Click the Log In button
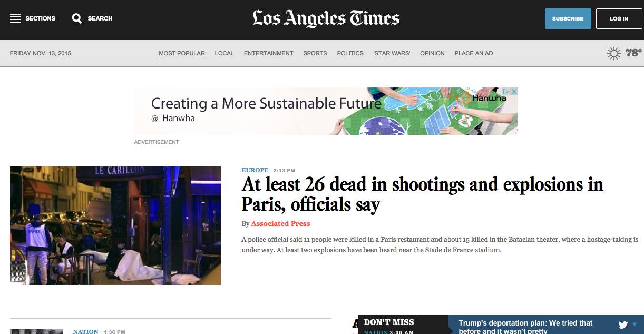 [x=619, y=18]
